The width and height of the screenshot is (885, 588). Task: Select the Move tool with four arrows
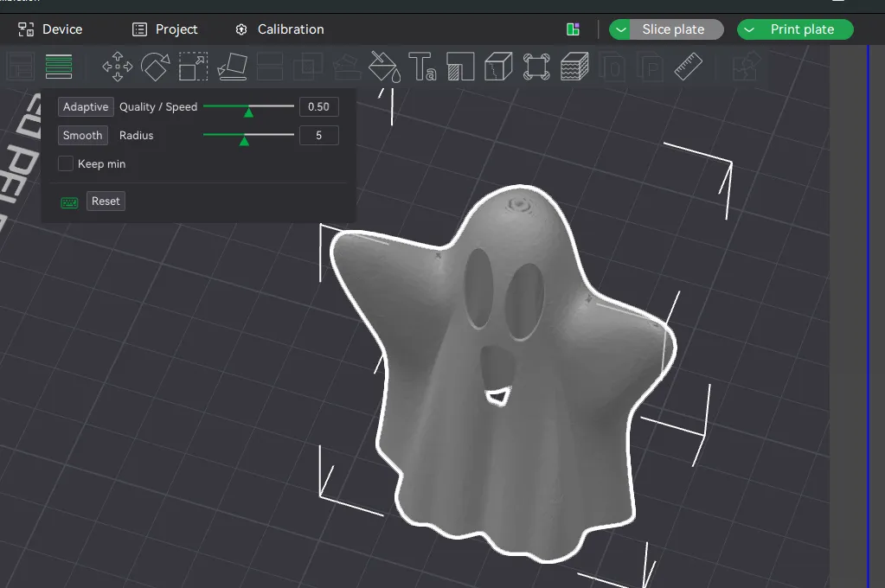point(118,67)
